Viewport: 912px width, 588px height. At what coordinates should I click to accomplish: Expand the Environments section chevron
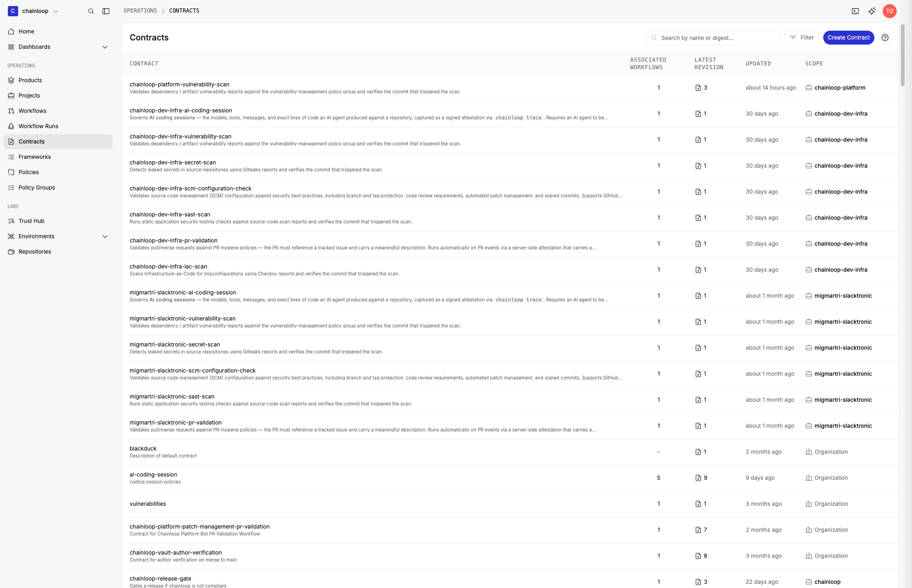point(105,236)
